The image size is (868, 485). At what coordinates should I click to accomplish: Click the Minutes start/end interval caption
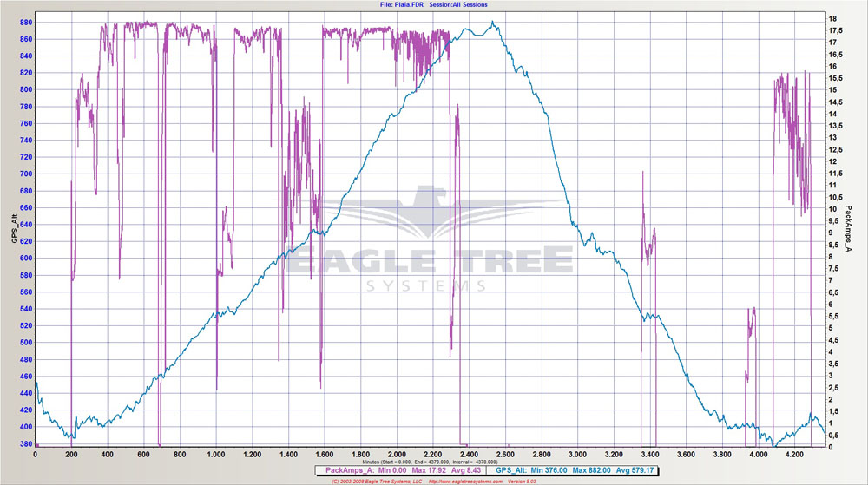point(430,462)
